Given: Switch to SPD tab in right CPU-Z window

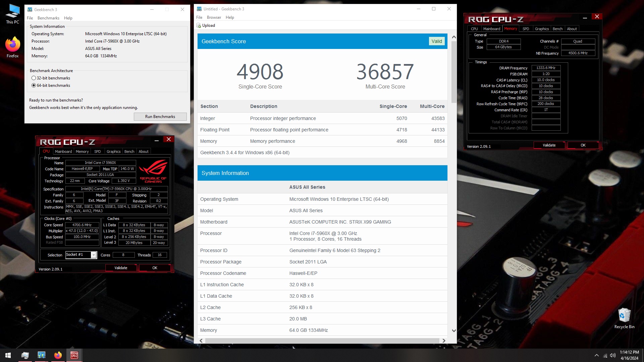Looking at the screenshot, I should pos(526,29).
